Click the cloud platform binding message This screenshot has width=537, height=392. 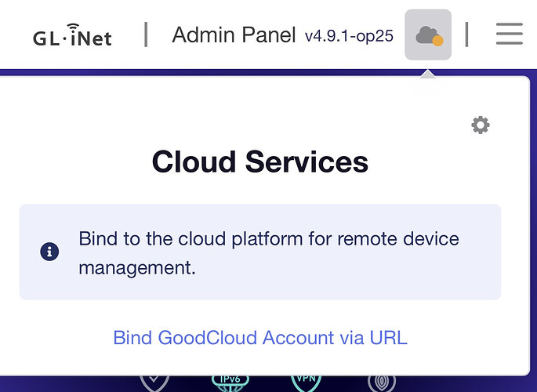pos(269,252)
